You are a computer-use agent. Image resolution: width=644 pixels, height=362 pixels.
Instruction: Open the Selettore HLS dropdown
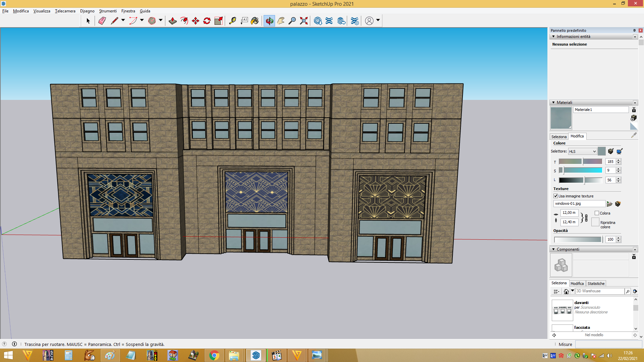(x=582, y=152)
